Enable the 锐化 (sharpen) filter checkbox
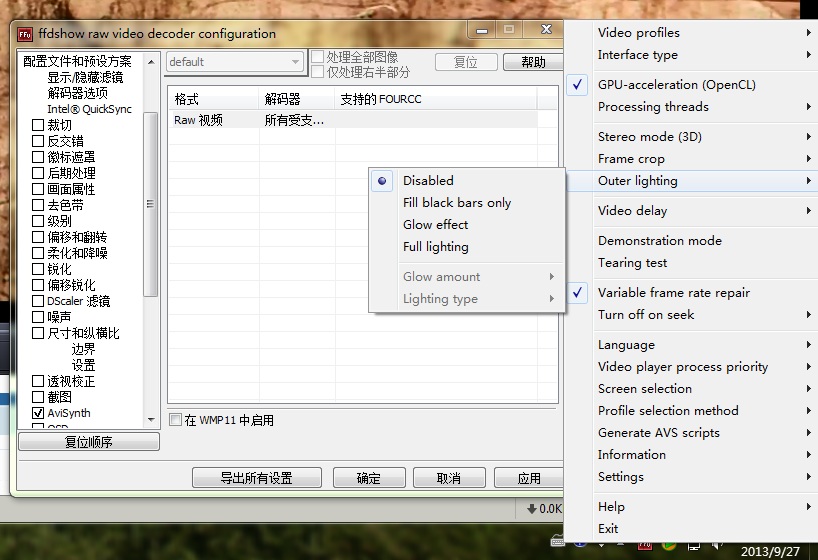 38,269
